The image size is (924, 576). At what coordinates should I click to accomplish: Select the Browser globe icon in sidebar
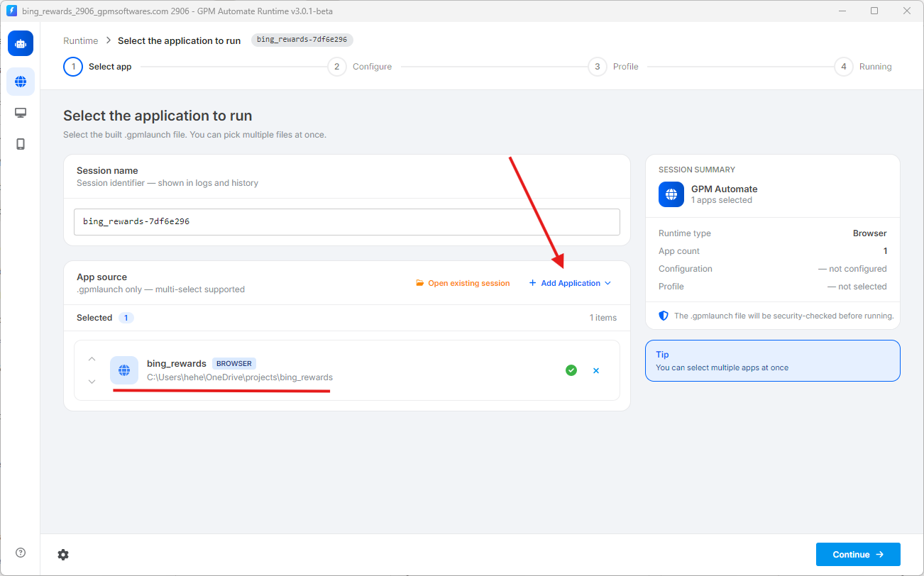click(x=21, y=82)
